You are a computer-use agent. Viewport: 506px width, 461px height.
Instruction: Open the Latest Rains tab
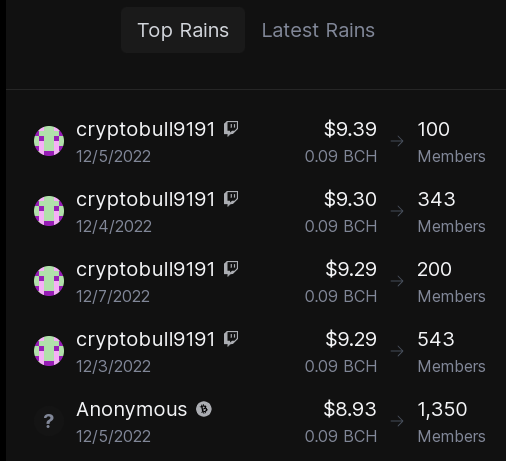coord(318,30)
